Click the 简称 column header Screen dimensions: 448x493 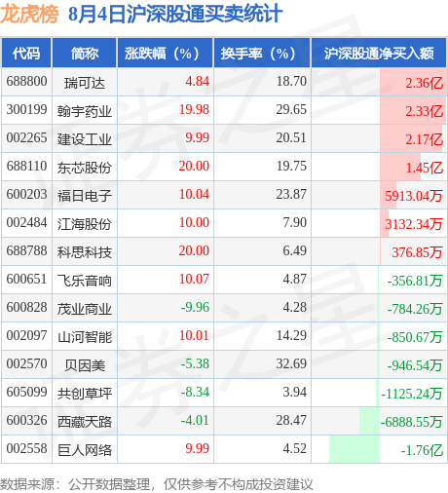coord(85,53)
